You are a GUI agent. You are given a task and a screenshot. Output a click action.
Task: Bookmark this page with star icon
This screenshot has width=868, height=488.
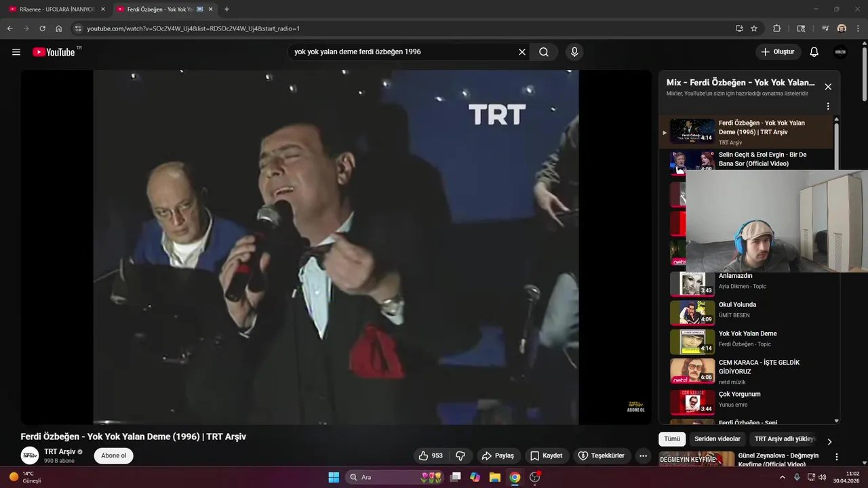[x=754, y=28]
